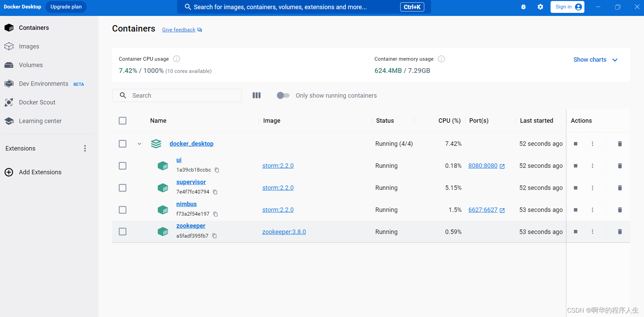This screenshot has height=317, width=644.
Task: Click the docker_desktop stack layers icon
Action: pos(156,144)
